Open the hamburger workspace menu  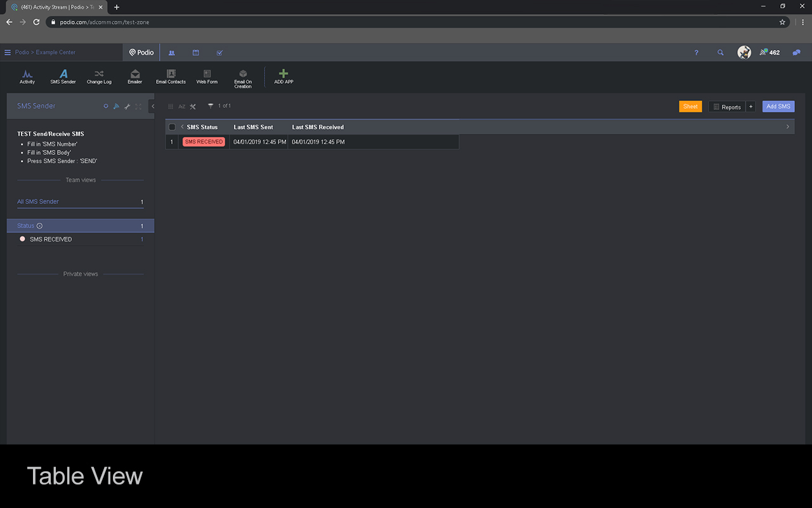(x=8, y=53)
